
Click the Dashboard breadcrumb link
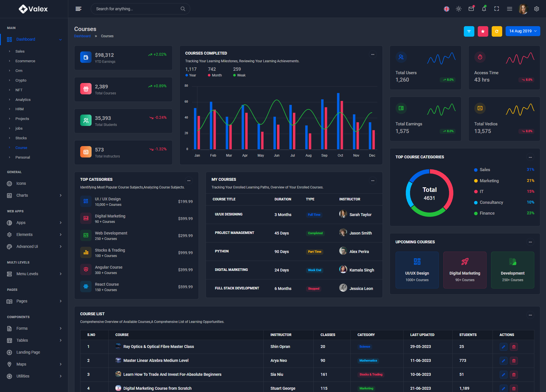[82, 36]
